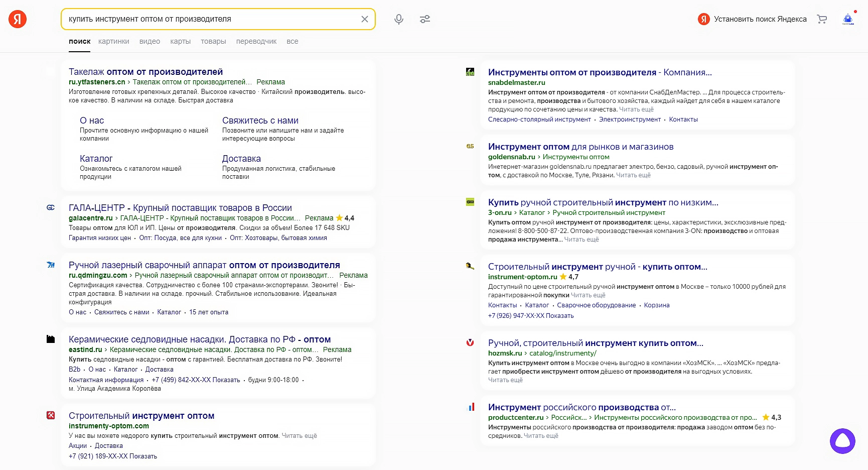868x470 pixels.
Task: Click the productcenter.ru favicon
Action: point(470,407)
